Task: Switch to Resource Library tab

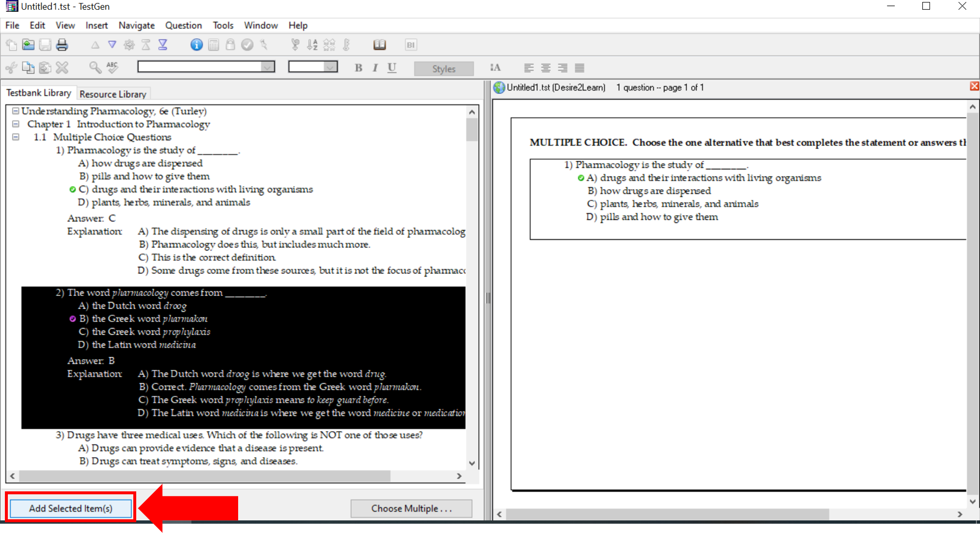Action: [113, 94]
